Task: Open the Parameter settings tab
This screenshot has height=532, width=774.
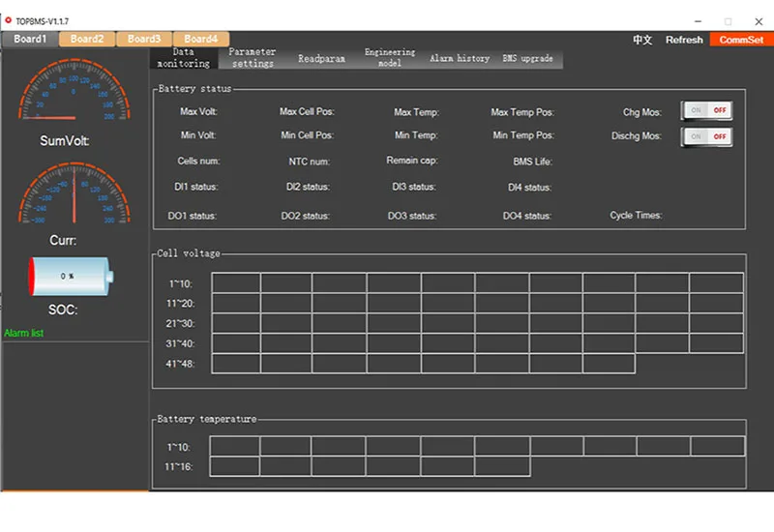Action: (253, 58)
